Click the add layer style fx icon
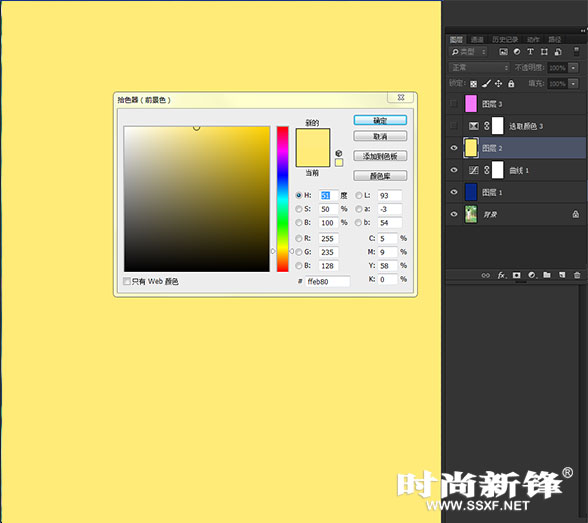 502,275
